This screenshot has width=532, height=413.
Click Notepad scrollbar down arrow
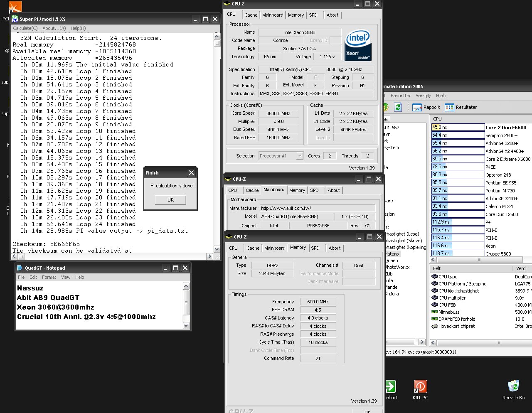[x=186, y=326]
